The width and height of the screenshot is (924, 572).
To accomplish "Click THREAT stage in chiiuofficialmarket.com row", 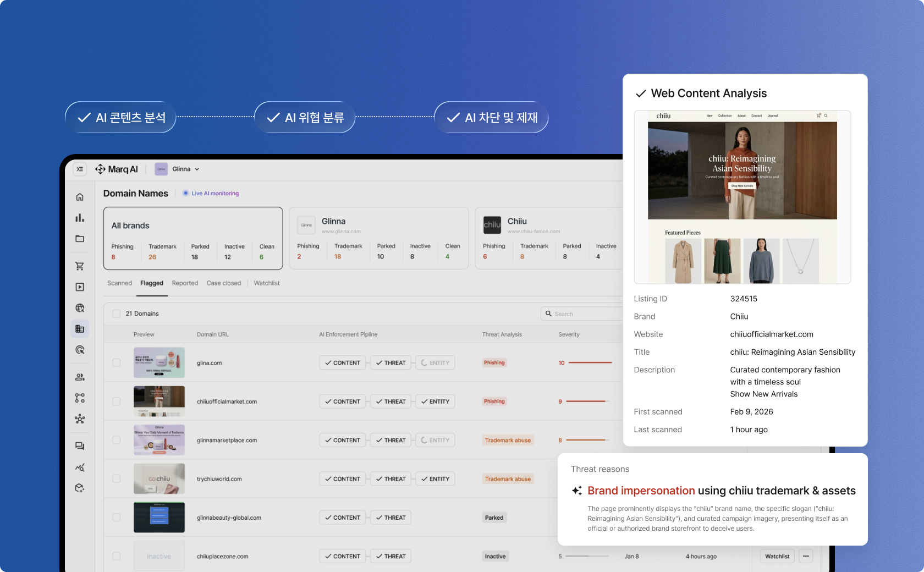I will [x=391, y=402].
